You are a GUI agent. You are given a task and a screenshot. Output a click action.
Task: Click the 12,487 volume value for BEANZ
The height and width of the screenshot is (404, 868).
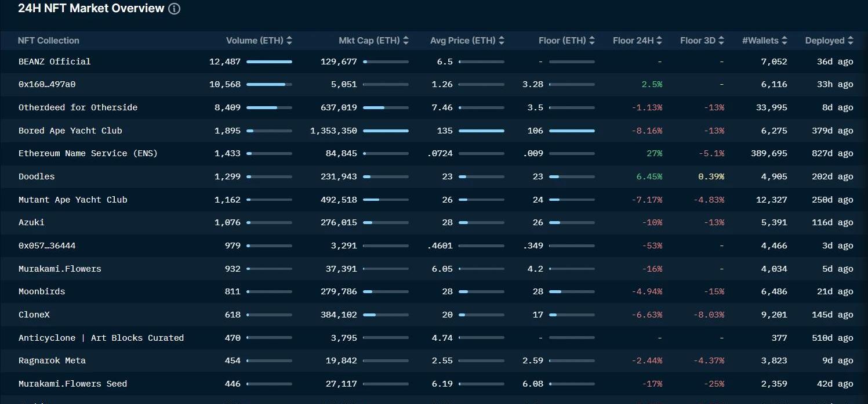(x=225, y=62)
